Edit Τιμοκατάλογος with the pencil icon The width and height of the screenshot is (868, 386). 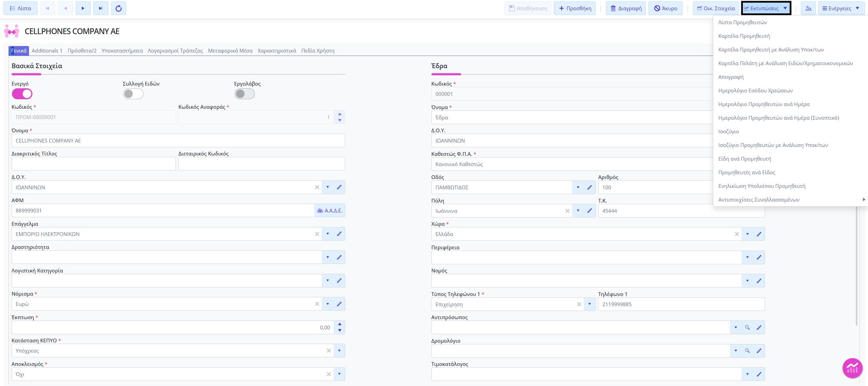(759, 374)
